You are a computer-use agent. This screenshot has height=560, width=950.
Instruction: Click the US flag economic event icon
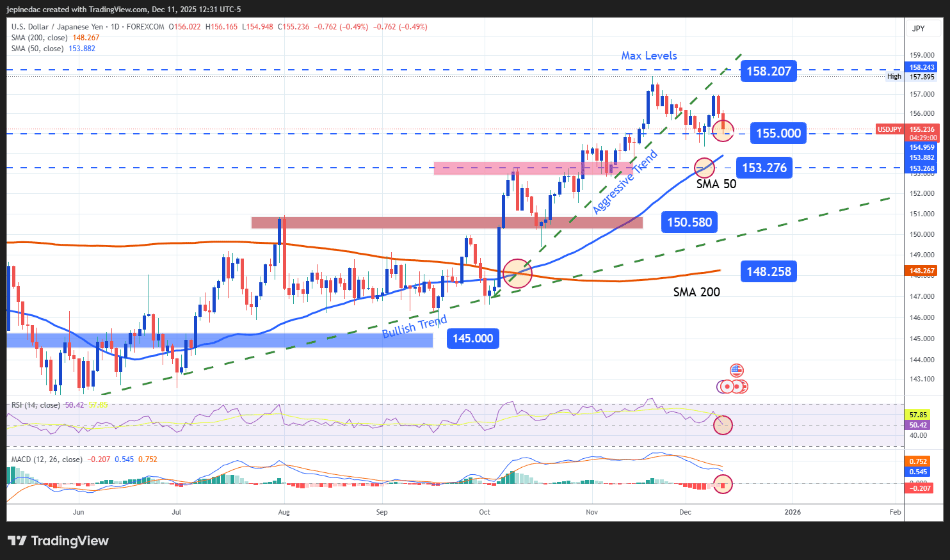click(x=736, y=371)
